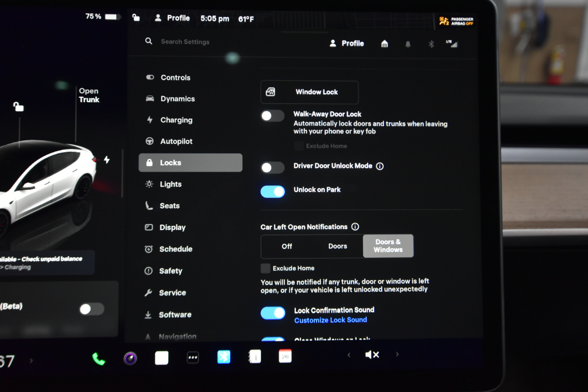Click the LTE signal strength indicator
The image size is (588, 392).
(x=452, y=44)
